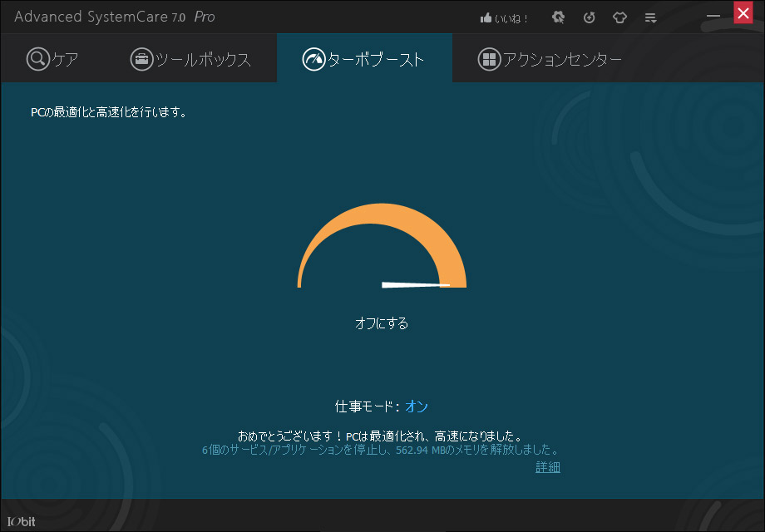Click the orange turbo boost gauge
This screenshot has width=765, height=532.
point(382,245)
